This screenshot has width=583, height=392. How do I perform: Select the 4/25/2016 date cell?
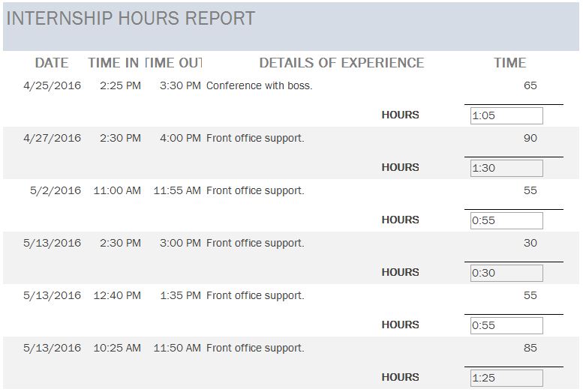[53, 85]
